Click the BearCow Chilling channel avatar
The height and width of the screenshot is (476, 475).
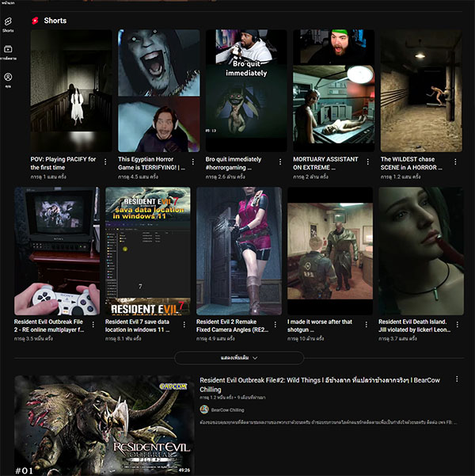pos(204,409)
